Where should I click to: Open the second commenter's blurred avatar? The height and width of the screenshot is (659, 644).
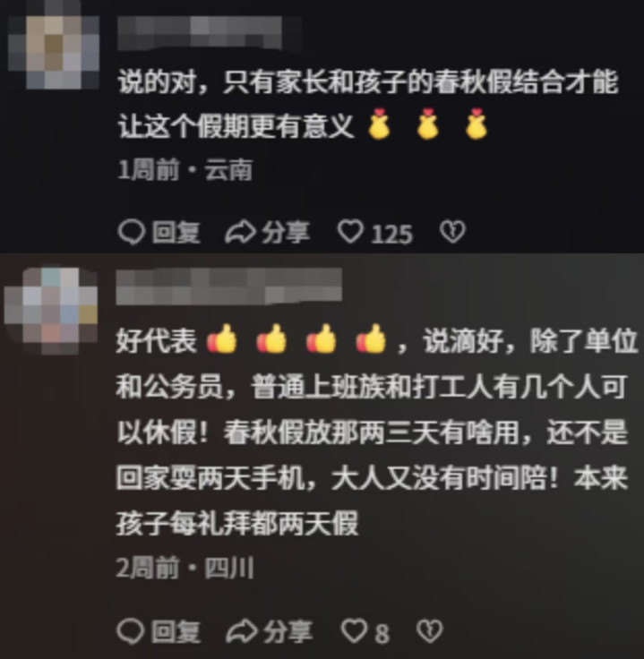click(x=51, y=311)
